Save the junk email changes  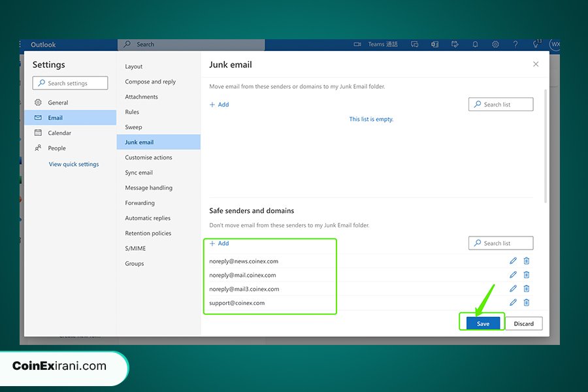(x=483, y=323)
